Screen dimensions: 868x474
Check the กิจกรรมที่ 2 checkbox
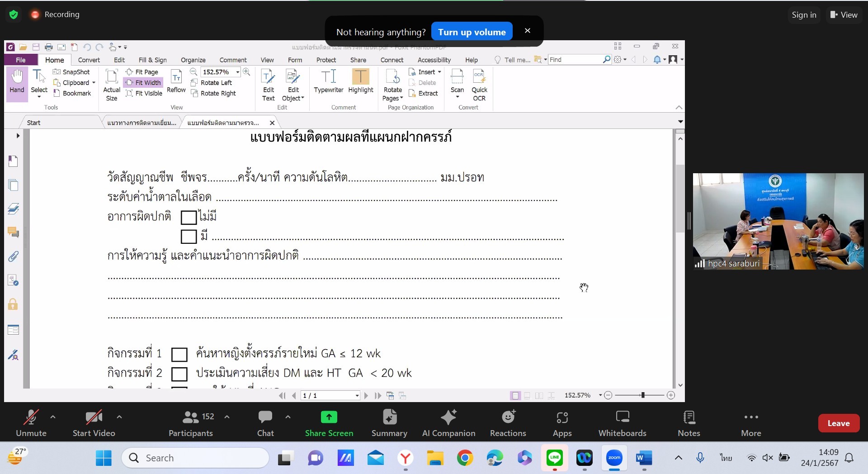(179, 374)
